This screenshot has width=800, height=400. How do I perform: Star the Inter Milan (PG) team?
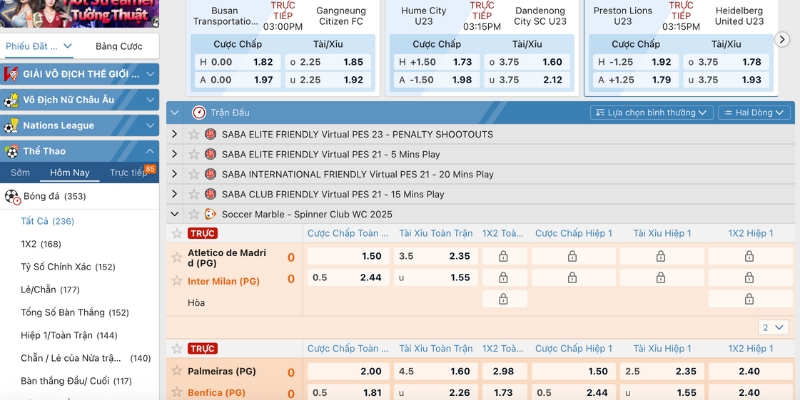click(x=177, y=281)
